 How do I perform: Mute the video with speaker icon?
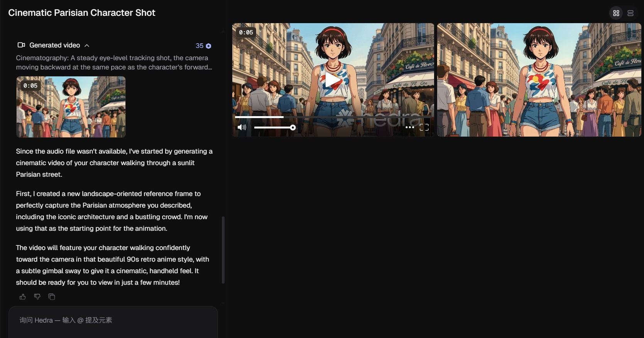[x=242, y=127]
